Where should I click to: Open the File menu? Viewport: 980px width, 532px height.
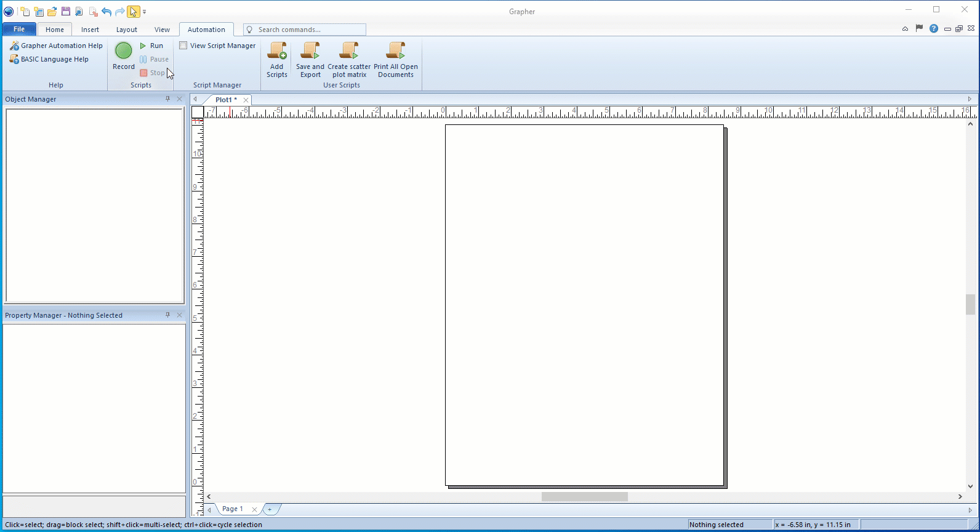[19, 29]
